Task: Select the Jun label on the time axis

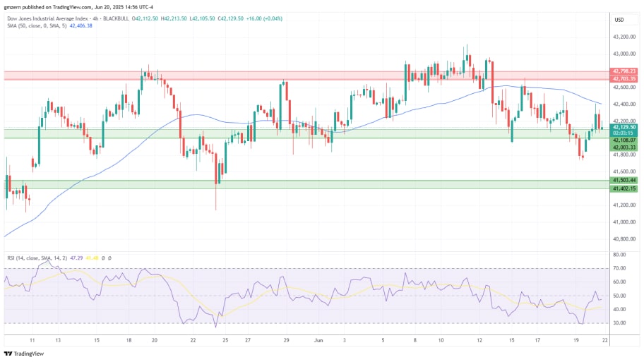Action: [x=317, y=339]
